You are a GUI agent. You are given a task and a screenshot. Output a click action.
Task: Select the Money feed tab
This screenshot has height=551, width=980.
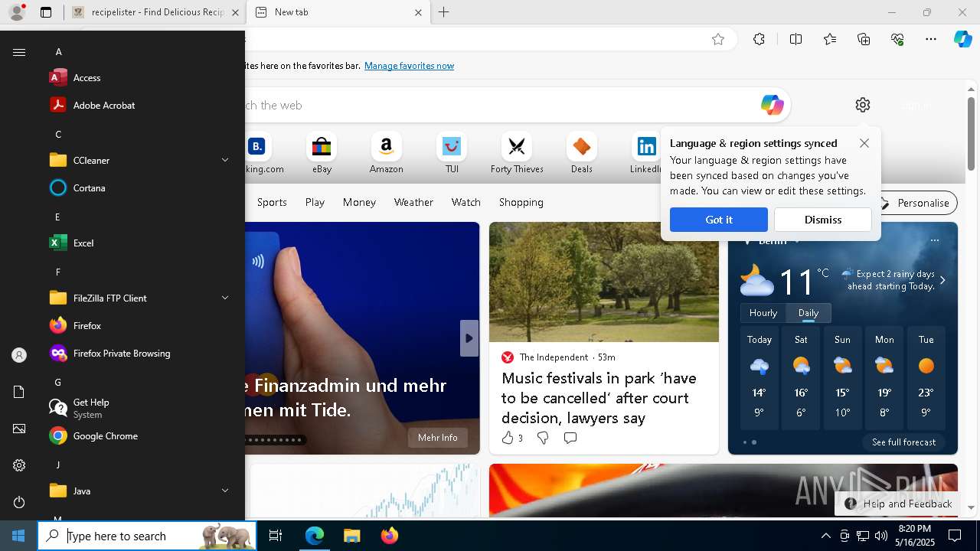click(x=359, y=202)
